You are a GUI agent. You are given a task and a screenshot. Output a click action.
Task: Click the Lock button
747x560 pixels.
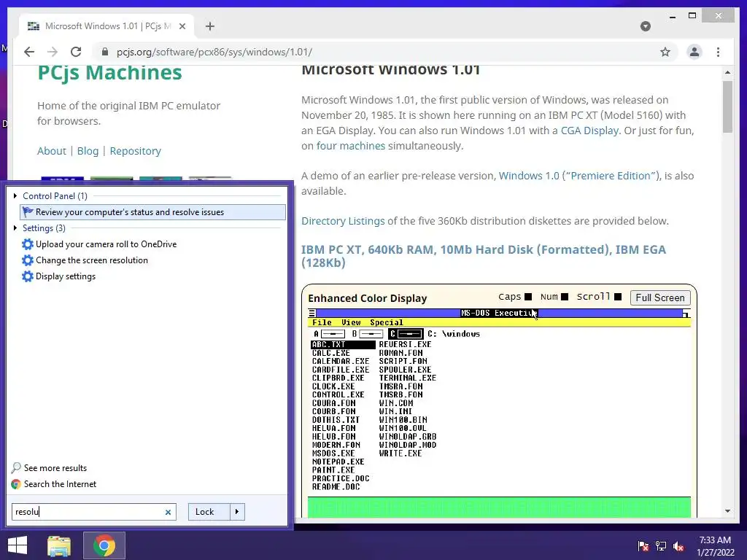click(209, 512)
